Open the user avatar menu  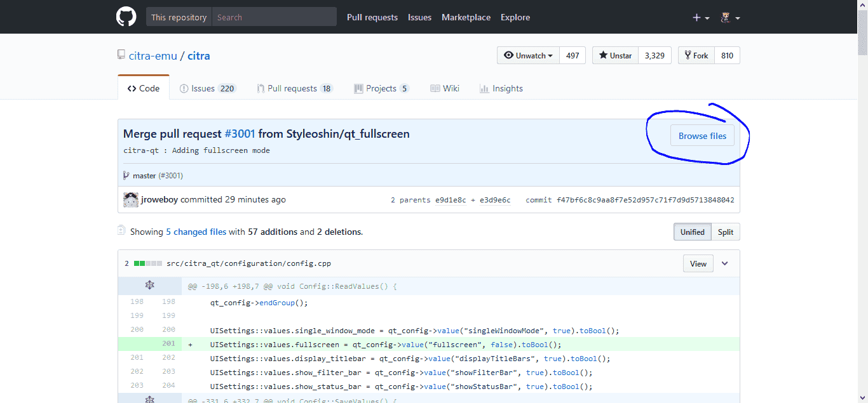click(730, 18)
